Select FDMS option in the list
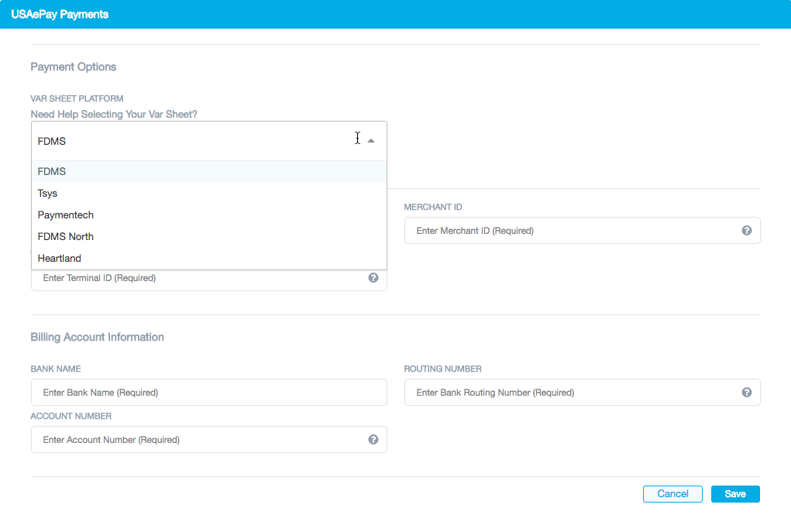The image size is (791, 532). pyautogui.click(x=209, y=171)
